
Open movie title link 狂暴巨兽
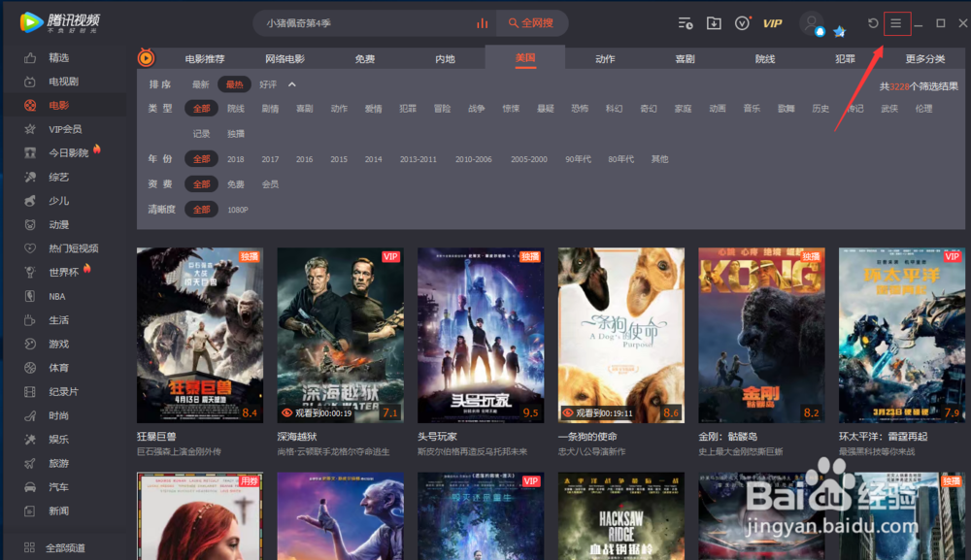(156, 437)
